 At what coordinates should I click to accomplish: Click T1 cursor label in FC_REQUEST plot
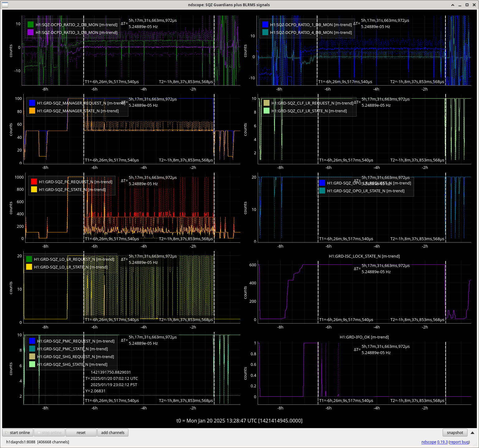112,239
